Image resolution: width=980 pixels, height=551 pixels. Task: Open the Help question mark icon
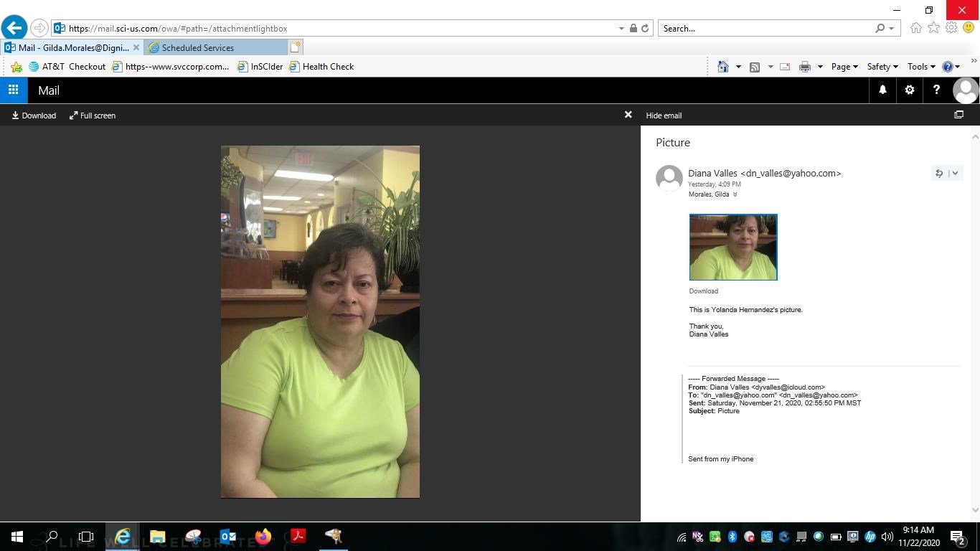(x=936, y=90)
